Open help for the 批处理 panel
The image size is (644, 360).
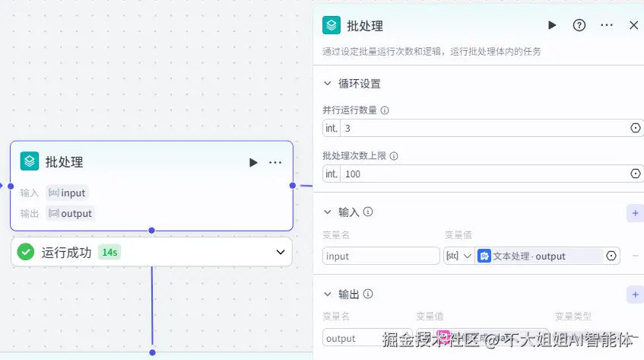click(579, 25)
